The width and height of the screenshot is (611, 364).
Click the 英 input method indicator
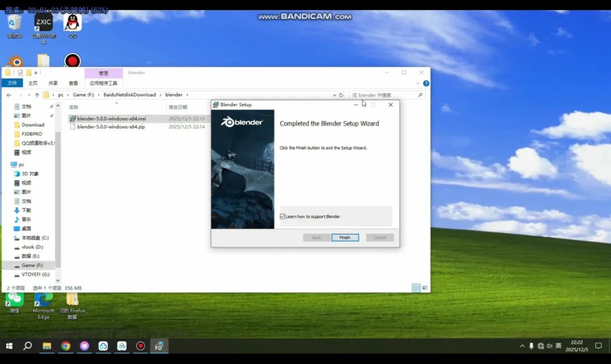tap(558, 346)
